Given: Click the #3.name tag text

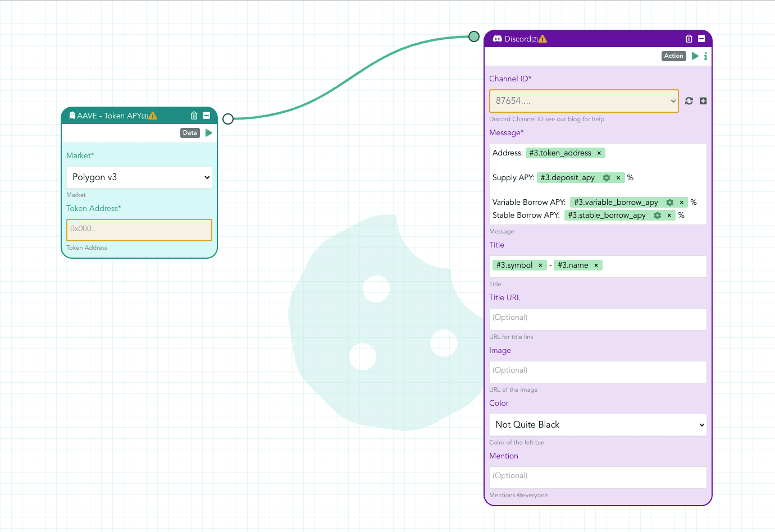Looking at the screenshot, I should [x=573, y=265].
